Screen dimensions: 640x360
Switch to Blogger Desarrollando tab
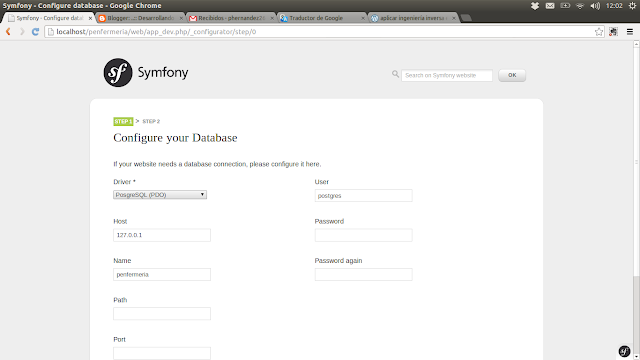[x=140, y=18]
